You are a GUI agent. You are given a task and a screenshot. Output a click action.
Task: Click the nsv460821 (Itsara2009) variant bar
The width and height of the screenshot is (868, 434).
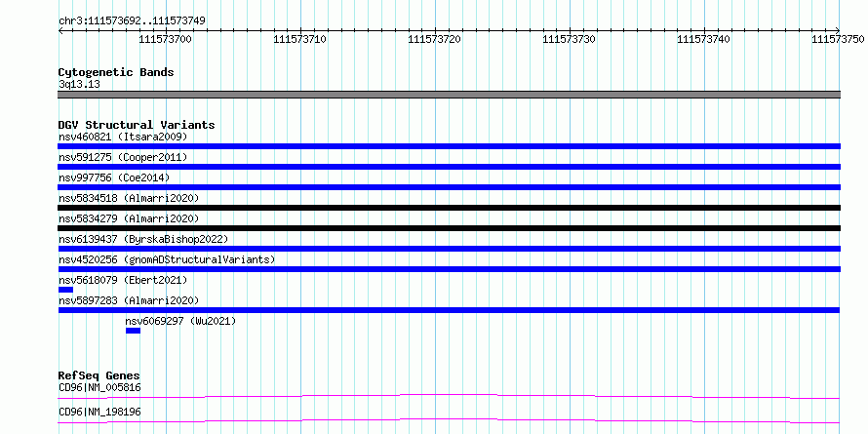[x=449, y=146]
